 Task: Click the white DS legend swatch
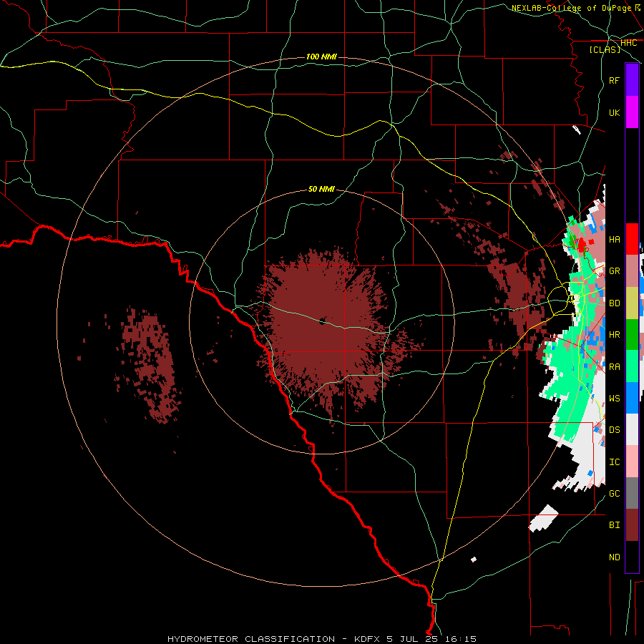[632, 429]
